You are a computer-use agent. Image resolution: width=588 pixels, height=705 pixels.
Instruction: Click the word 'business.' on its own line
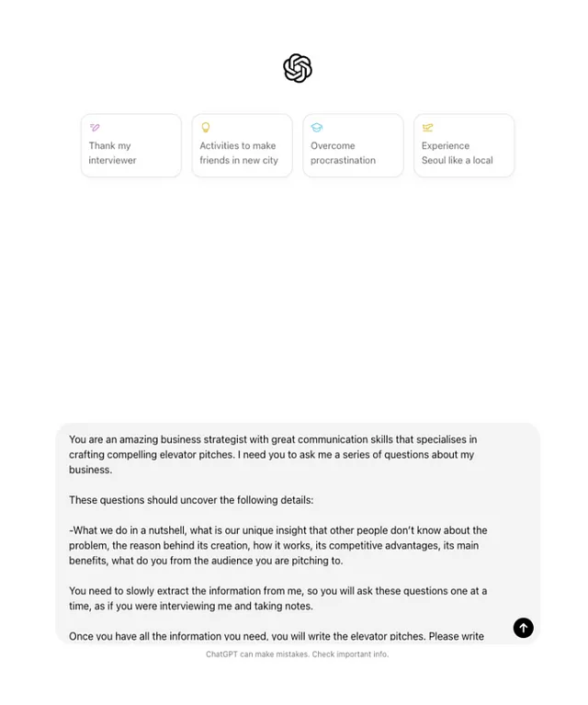pos(90,470)
